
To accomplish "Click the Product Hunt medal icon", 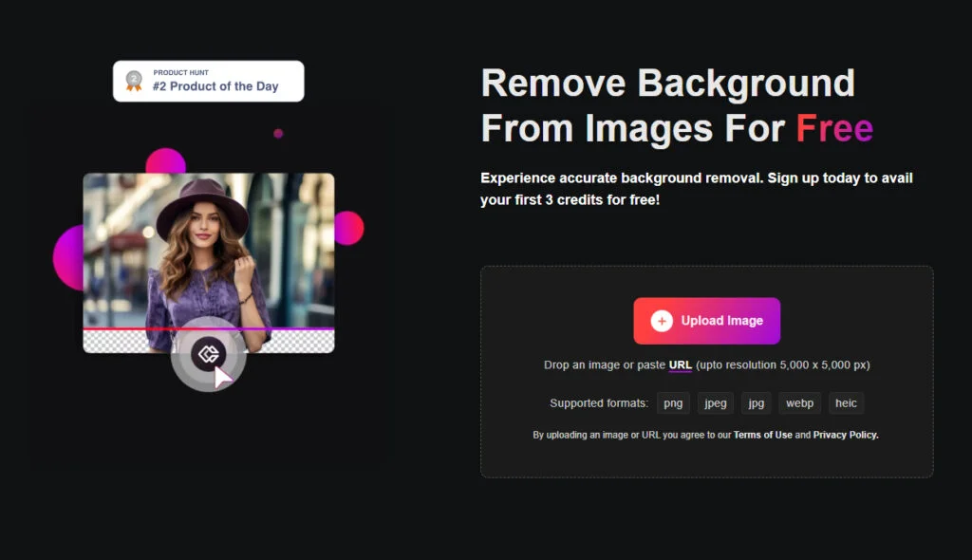I will click(x=134, y=81).
